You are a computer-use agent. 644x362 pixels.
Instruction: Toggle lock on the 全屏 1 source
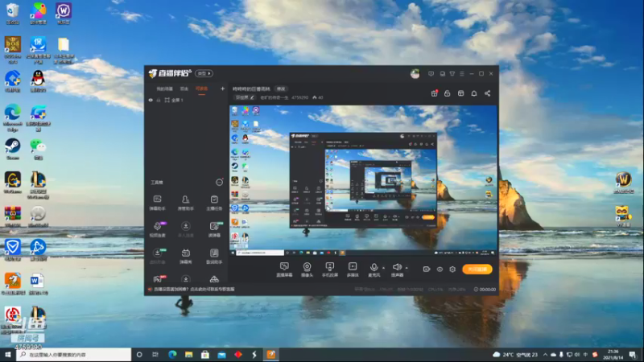(x=159, y=100)
